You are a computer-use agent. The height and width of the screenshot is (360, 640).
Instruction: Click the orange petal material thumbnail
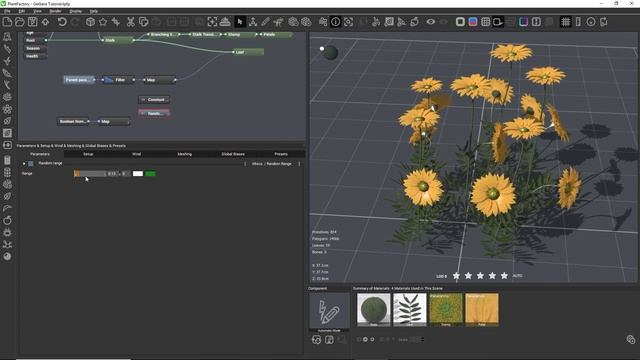482,309
